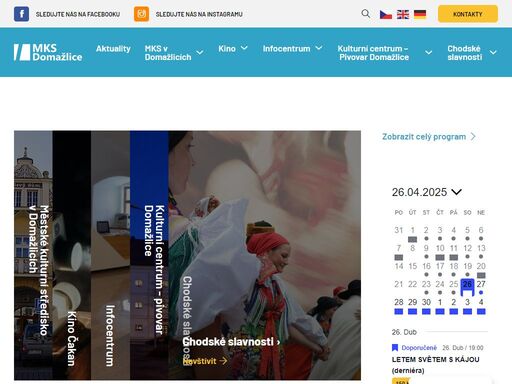Switch language with the Czech flag
This screenshot has height=384, width=512.
386,14
